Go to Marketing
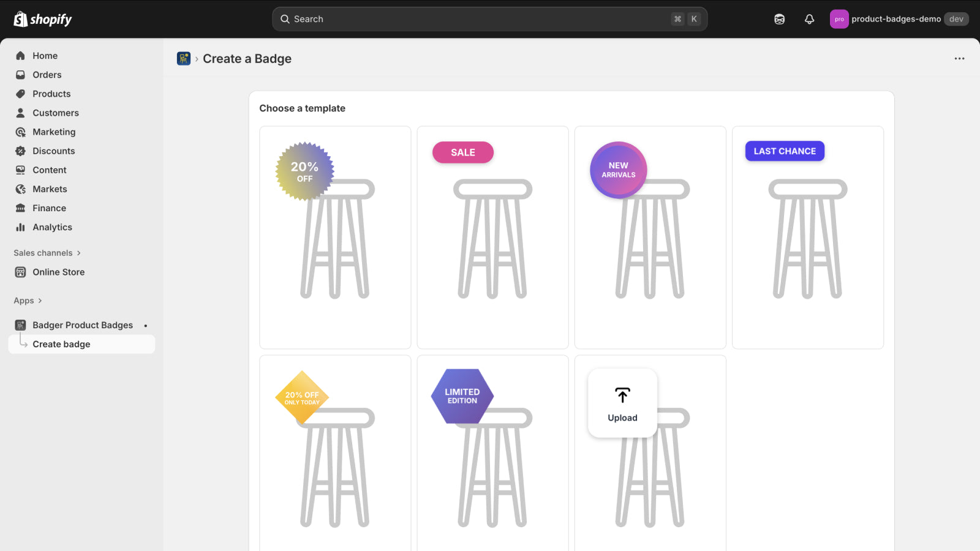 (55, 132)
